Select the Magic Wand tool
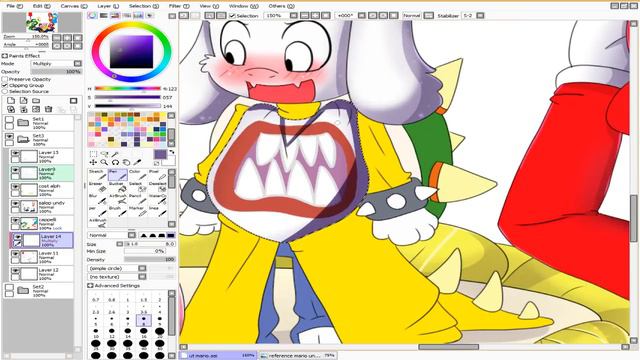This screenshot has width=640, height=360. pos(116,154)
